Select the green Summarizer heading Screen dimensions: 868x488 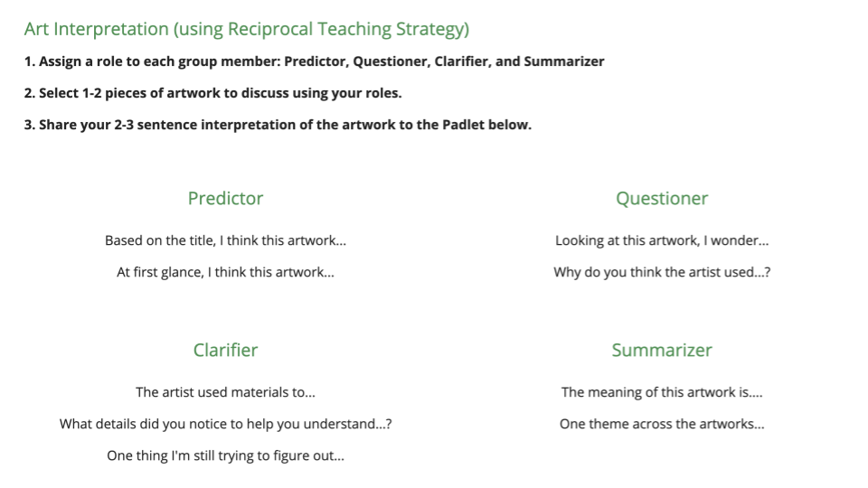662,351
